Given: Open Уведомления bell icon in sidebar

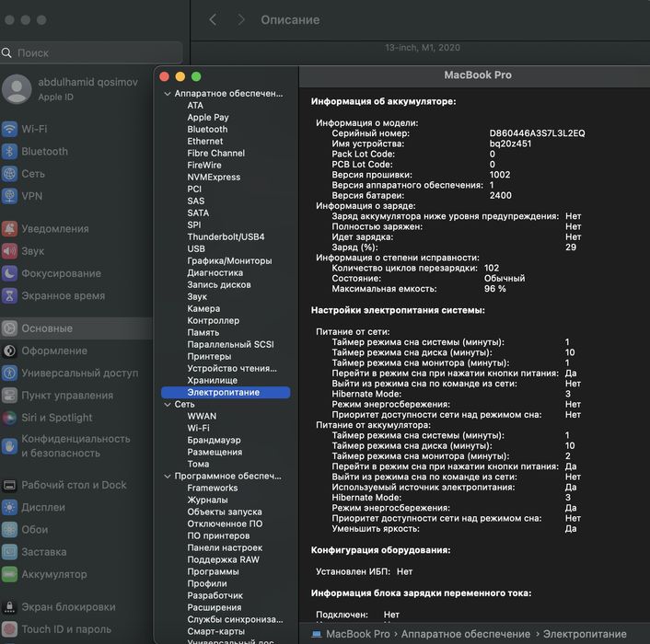Looking at the screenshot, I should (x=9, y=228).
